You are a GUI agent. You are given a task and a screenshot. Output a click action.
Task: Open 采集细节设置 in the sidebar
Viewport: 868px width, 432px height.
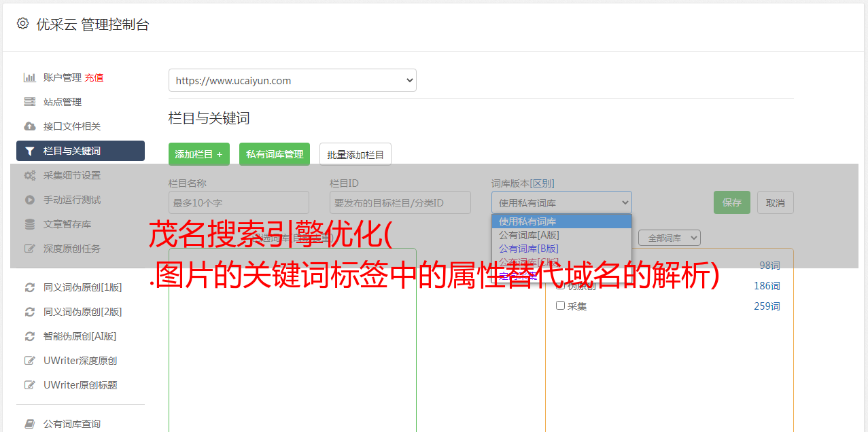pos(72,175)
